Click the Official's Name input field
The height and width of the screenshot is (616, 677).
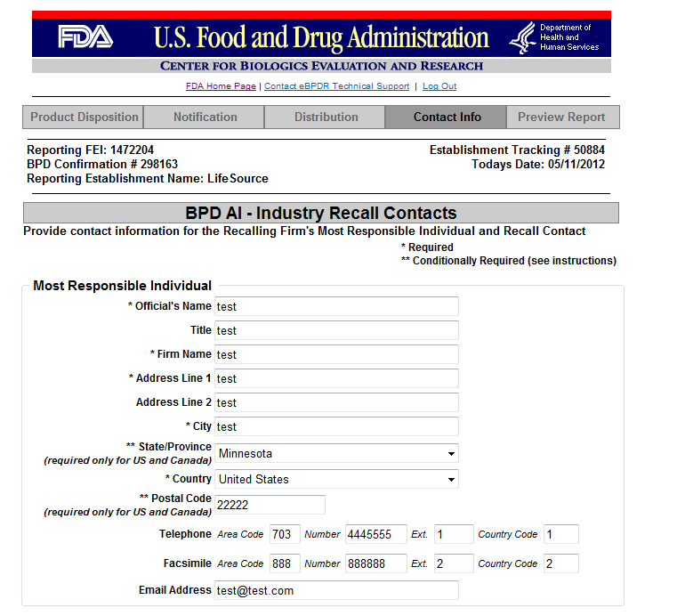click(336, 306)
